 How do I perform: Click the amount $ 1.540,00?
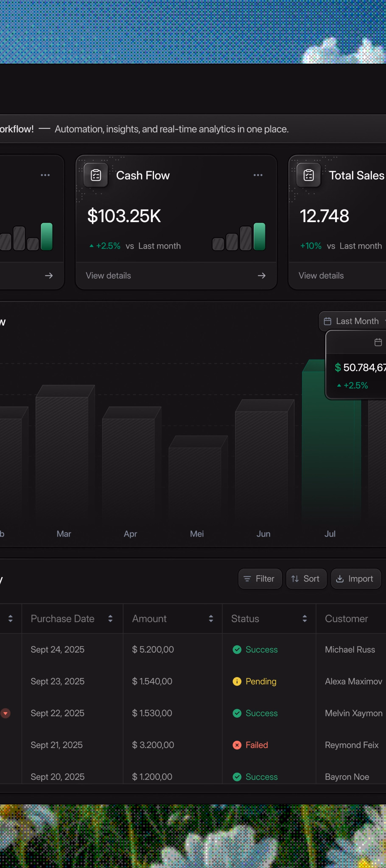pos(152,681)
